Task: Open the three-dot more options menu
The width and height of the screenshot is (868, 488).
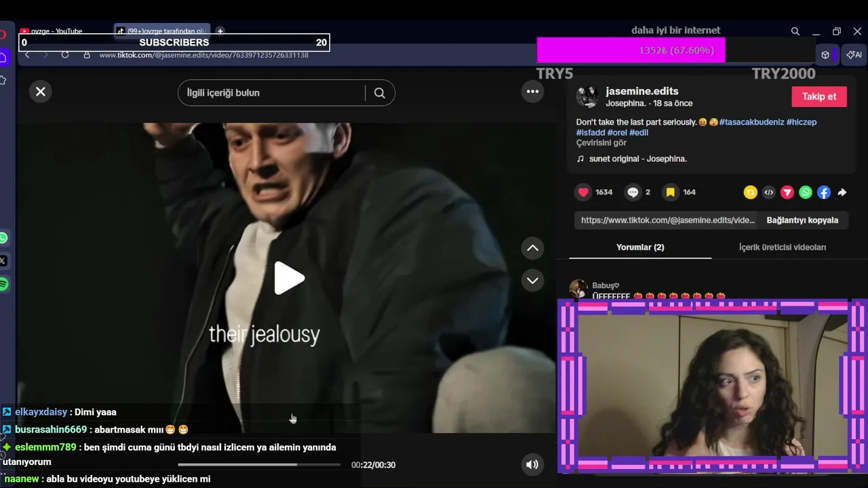Action: click(532, 91)
